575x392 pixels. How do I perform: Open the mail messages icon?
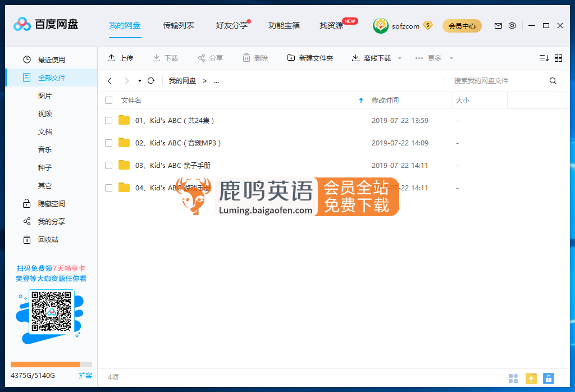[498, 26]
